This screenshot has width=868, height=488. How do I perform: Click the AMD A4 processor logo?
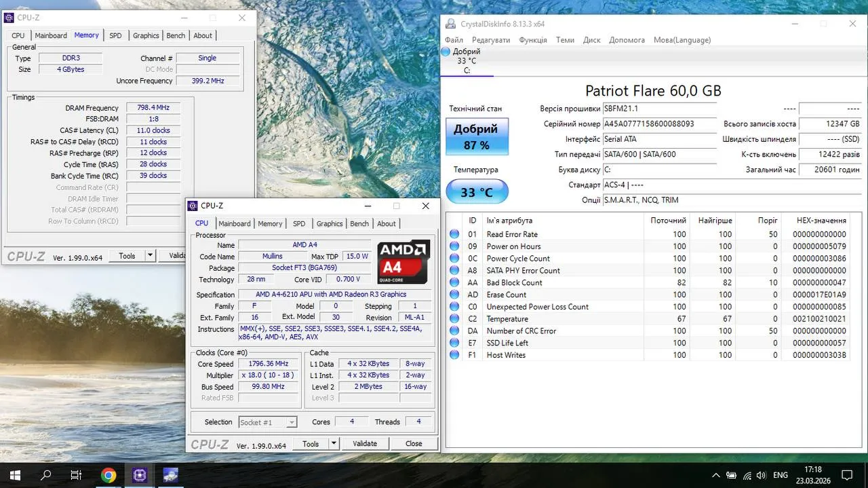point(403,261)
